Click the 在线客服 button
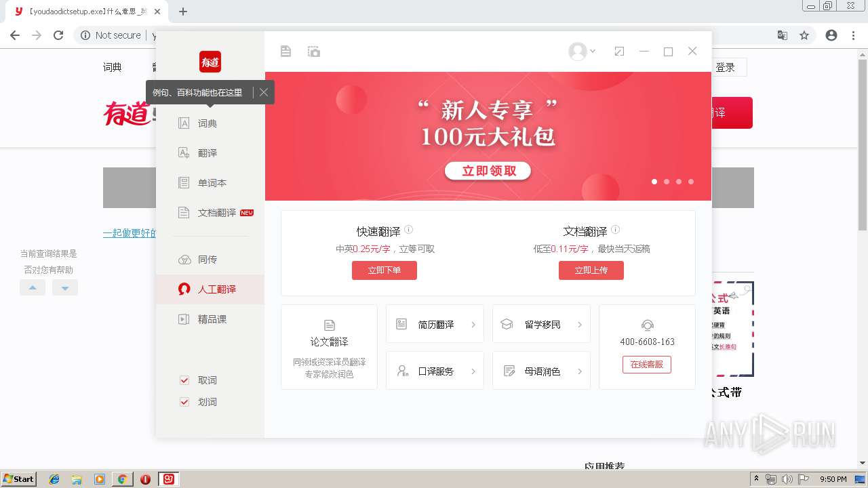 (647, 365)
